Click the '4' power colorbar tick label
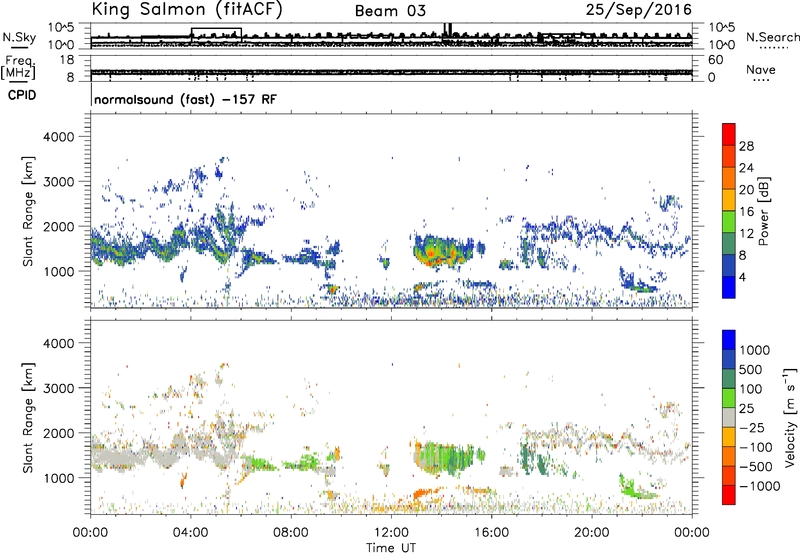 [x=743, y=277]
